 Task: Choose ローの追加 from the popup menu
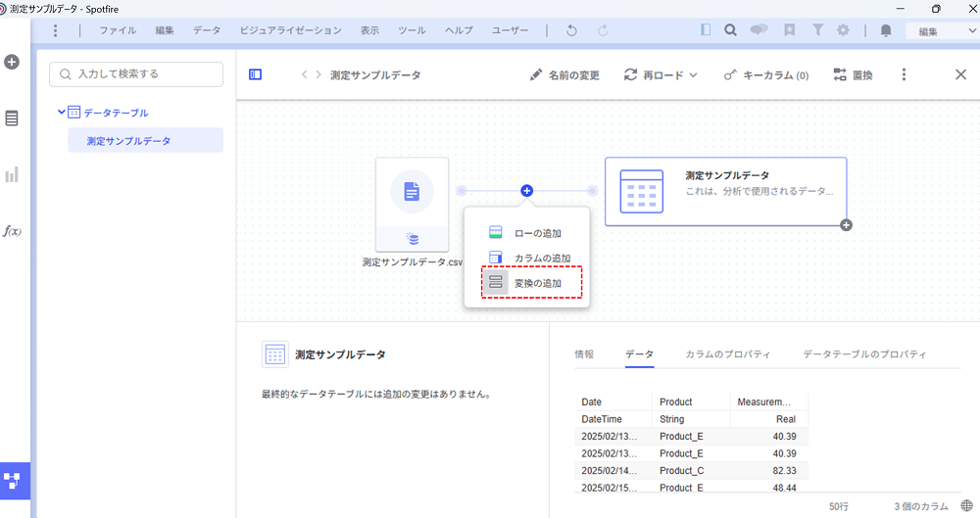point(526,233)
